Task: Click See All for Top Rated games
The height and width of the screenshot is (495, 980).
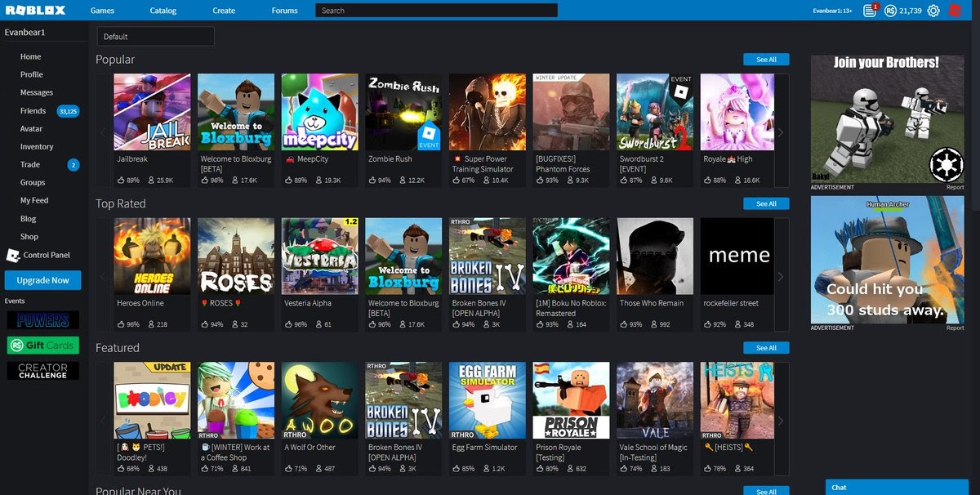Action: (766, 203)
